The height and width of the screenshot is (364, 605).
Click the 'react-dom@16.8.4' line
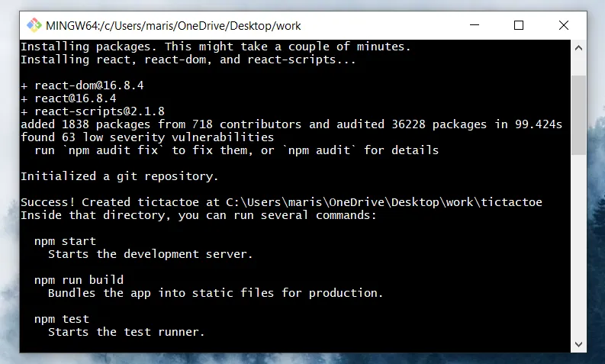(x=82, y=85)
